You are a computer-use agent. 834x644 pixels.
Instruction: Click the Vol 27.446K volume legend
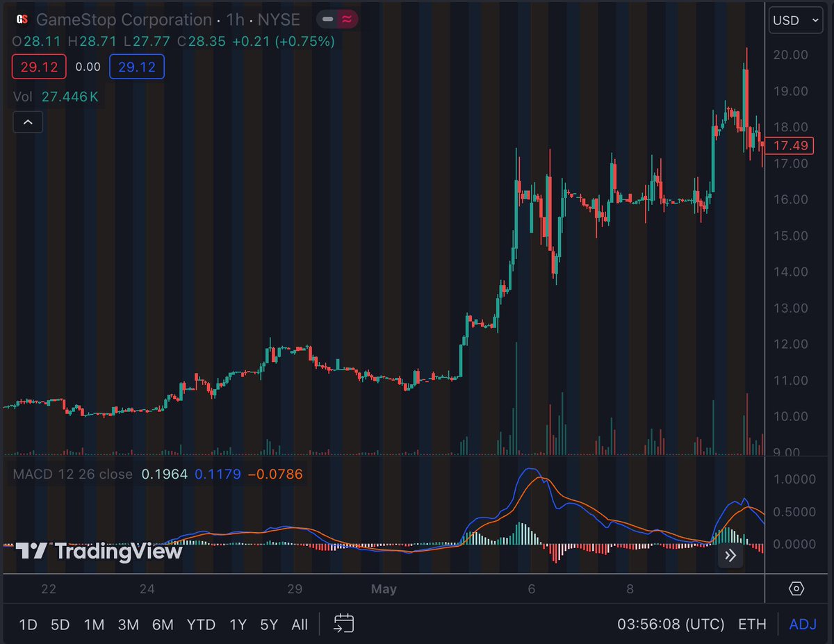click(56, 97)
